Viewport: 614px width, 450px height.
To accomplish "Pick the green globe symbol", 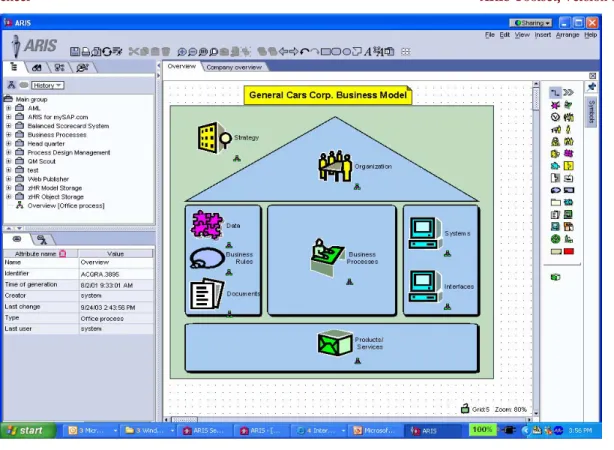I will (555, 239).
